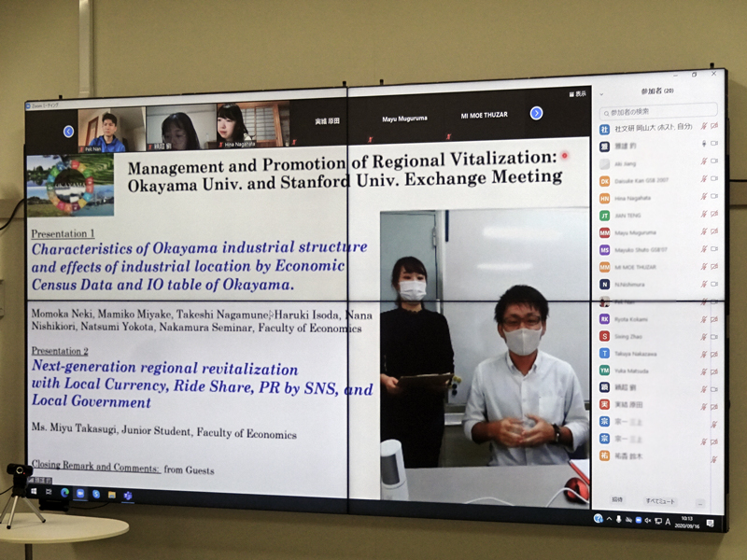Click the muted mic beside N.Nishimura
747x560 pixels.
704,285
